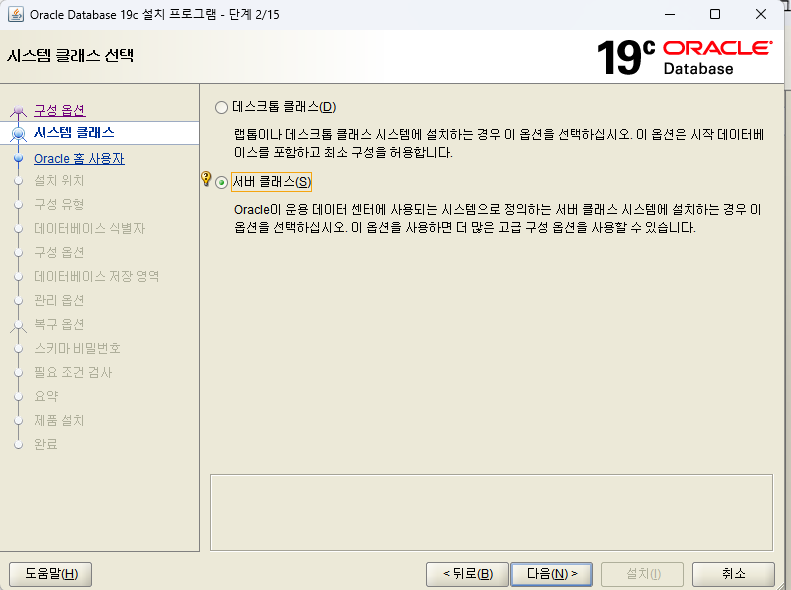Click the 취소 cancel button
Screen dimensions: 791x590
(733, 574)
